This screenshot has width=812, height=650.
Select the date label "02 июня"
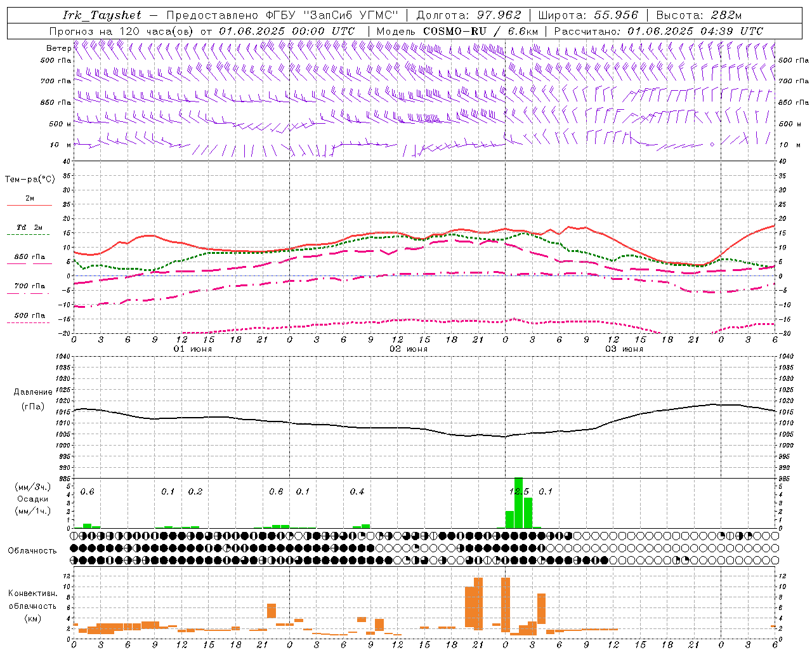[x=409, y=349]
